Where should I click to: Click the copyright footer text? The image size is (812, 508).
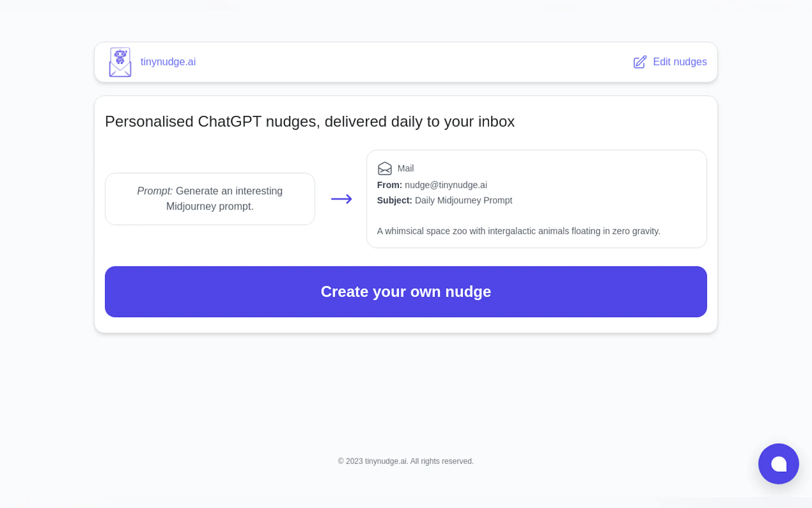click(x=405, y=461)
